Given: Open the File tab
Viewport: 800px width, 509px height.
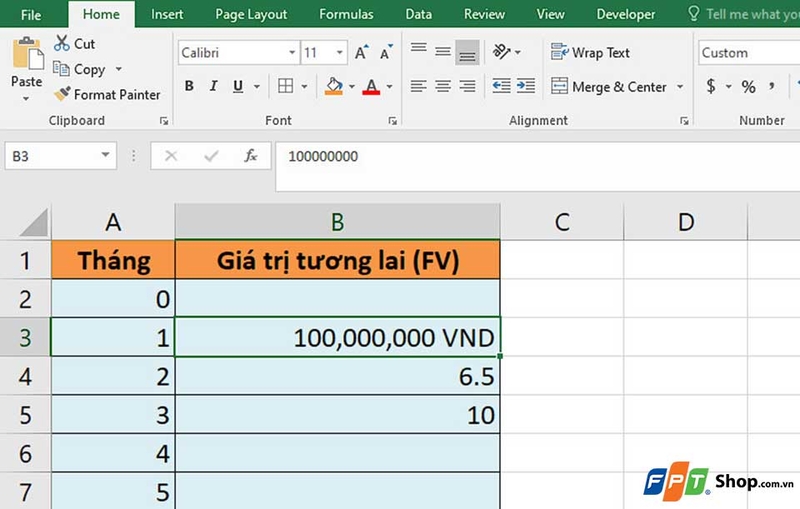Looking at the screenshot, I should 31,14.
